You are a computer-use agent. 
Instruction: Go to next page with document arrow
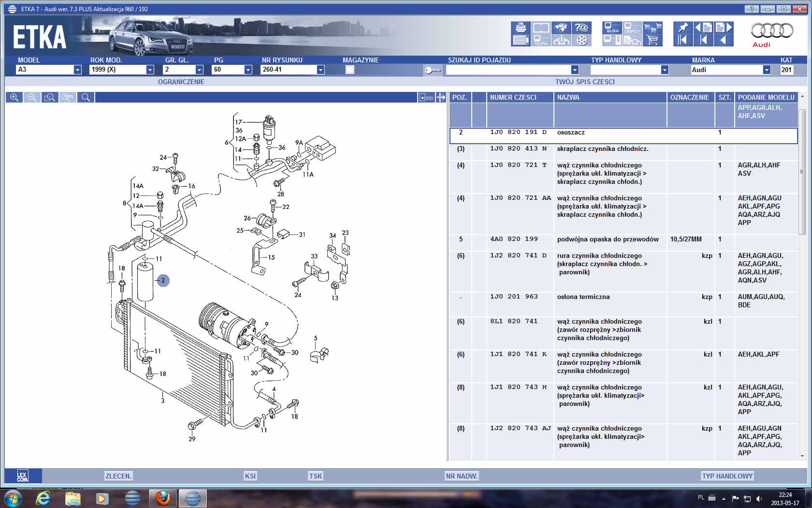click(x=724, y=28)
